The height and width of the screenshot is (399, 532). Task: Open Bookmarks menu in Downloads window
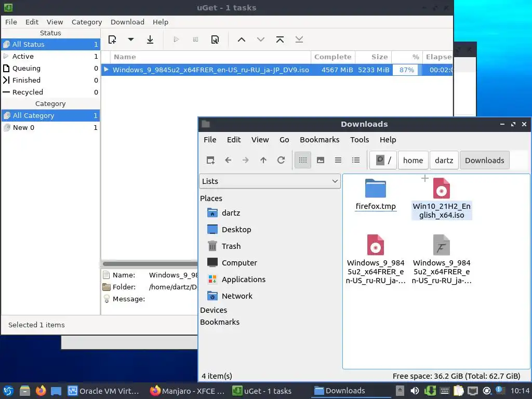(320, 140)
